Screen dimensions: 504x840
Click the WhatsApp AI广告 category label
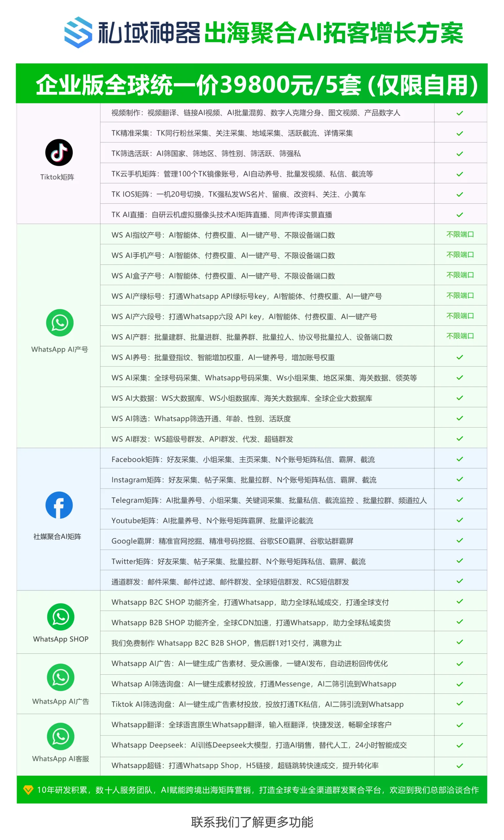point(61,702)
